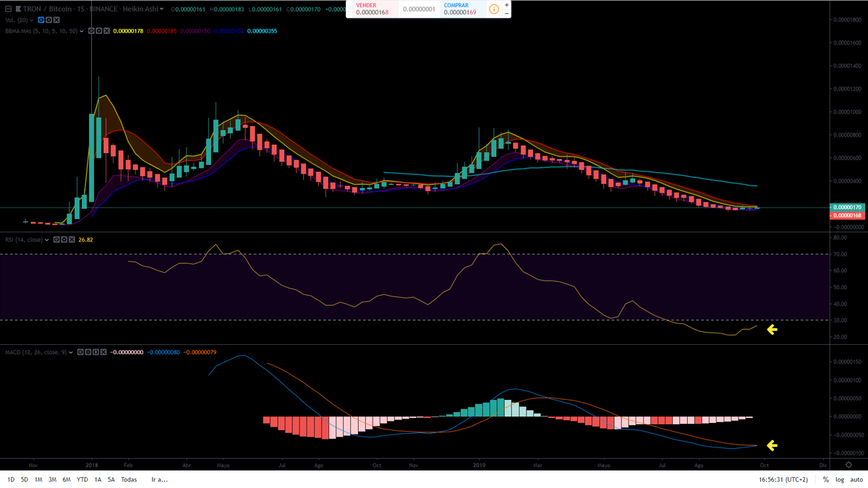
Task: Grab the trading panel drag handle
Action: 349,9
